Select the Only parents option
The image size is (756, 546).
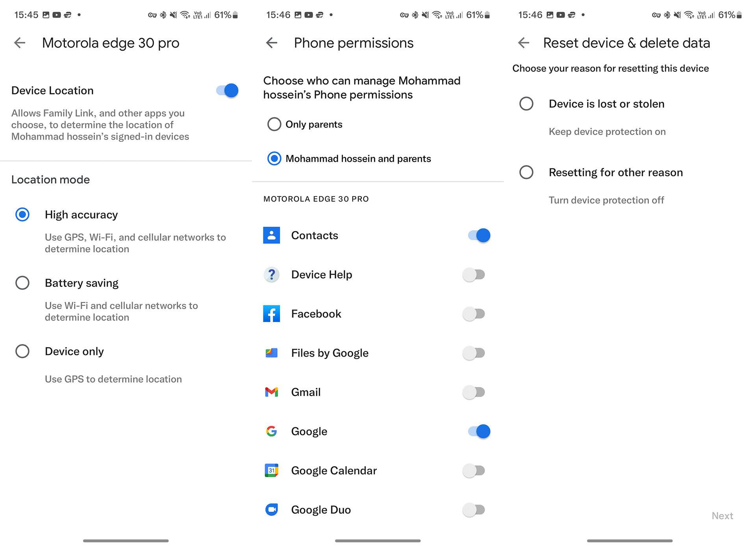pos(274,124)
